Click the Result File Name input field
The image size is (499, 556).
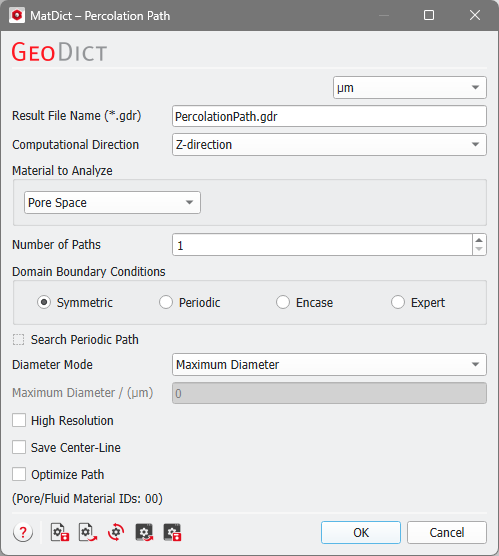pyautogui.click(x=329, y=116)
